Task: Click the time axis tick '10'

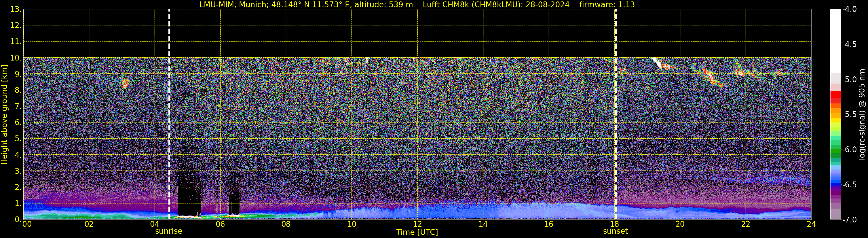Action: pyautogui.click(x=352, y=224)
